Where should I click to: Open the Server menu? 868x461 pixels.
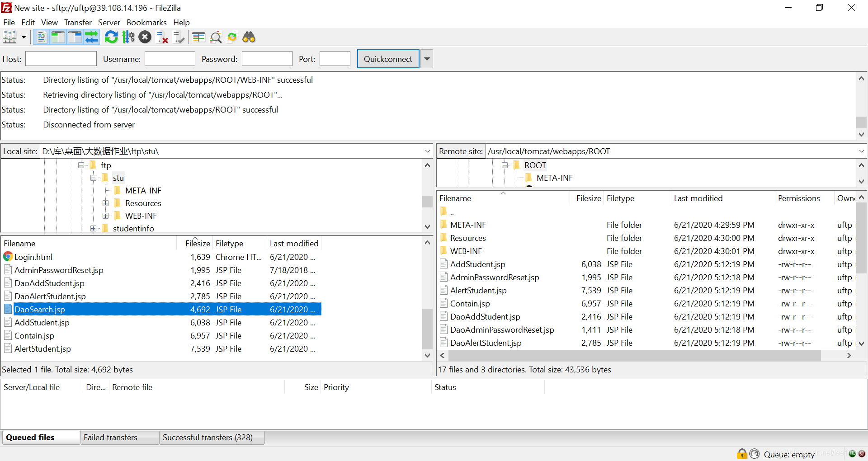(x=109, y=22)
